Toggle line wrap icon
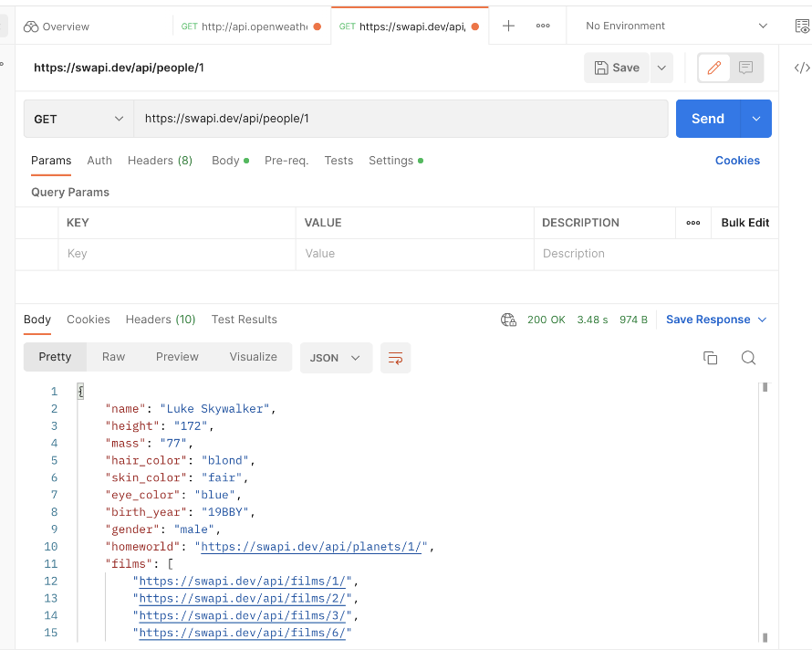 pyautogui.click(x=396, y=358)
